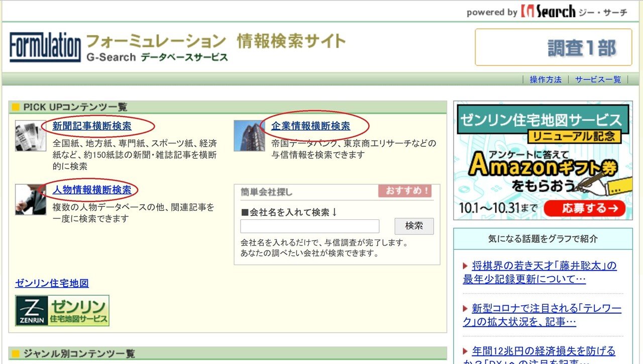Click the 複数の人物データベース description text
The image size is (643, 364).
point(134,213)
